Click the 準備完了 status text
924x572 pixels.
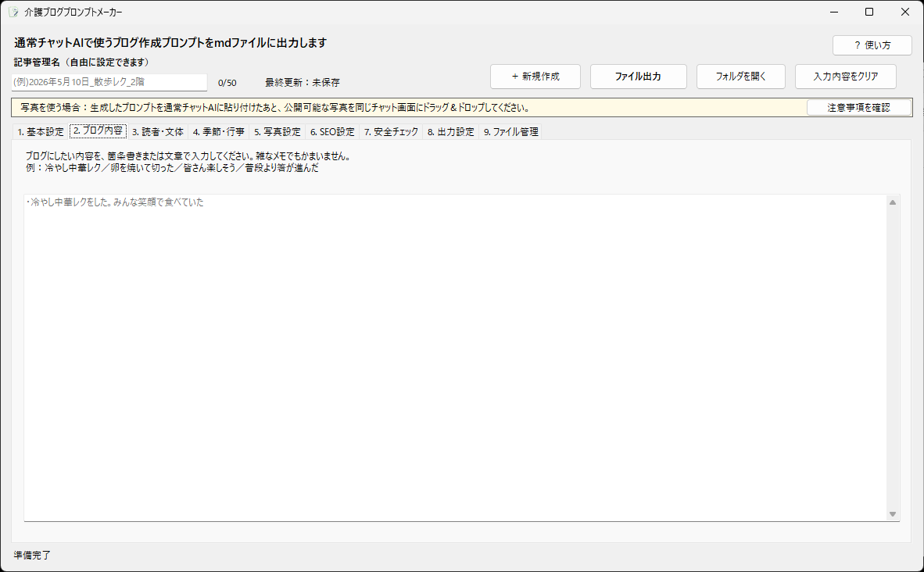[x=32, y=555]
